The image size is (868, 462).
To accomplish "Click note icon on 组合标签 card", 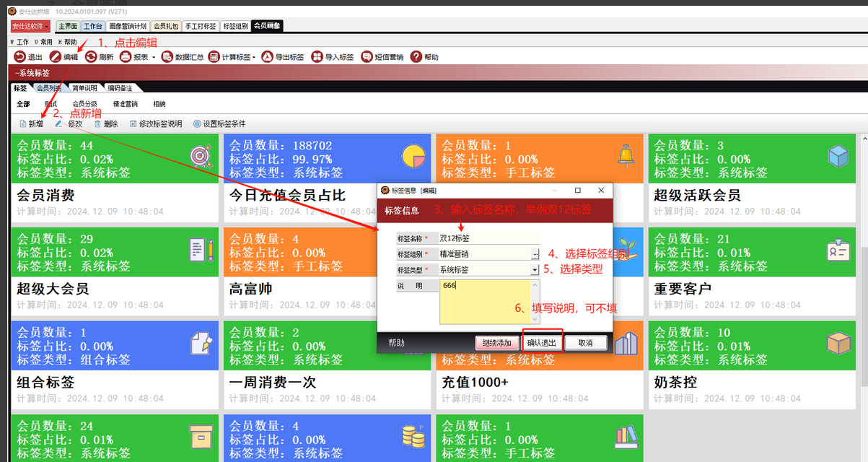I will (x=201, y=344).
